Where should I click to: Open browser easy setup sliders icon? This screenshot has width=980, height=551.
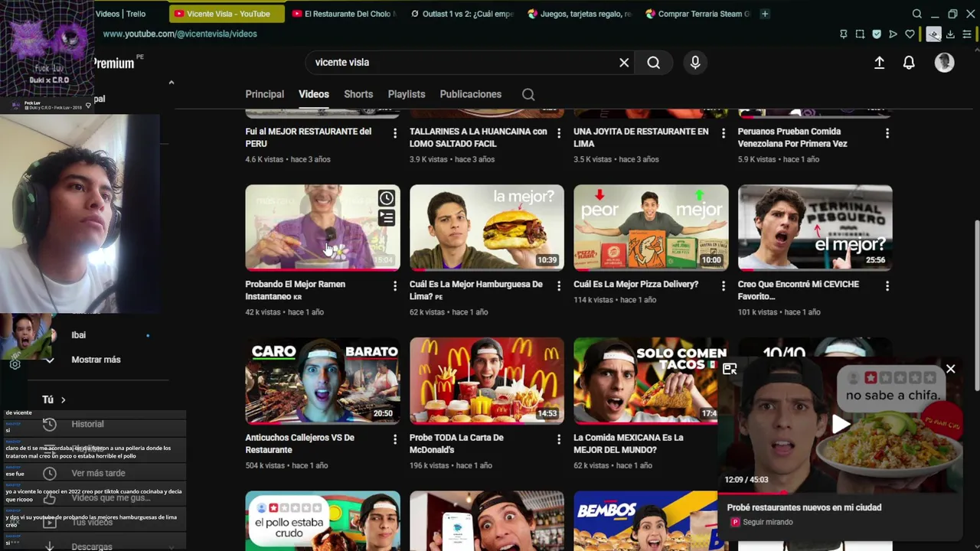[x=967, y=34]
